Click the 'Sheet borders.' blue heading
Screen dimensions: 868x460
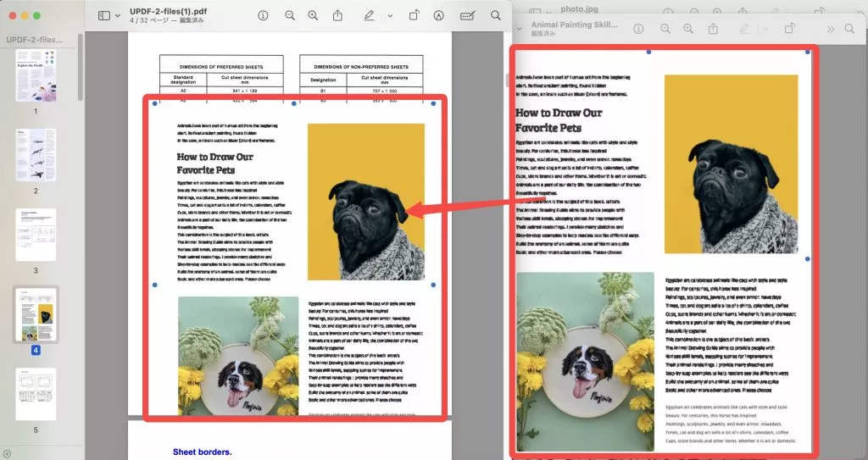[x=202, y=452]
